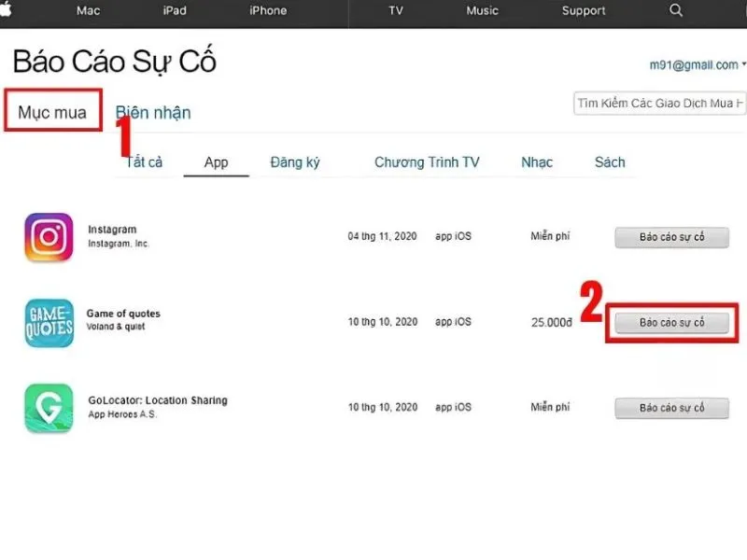Screen dimensions: 747x560
Task: Click the Miễn phí price for Instagram
Action: coord(550,236)
